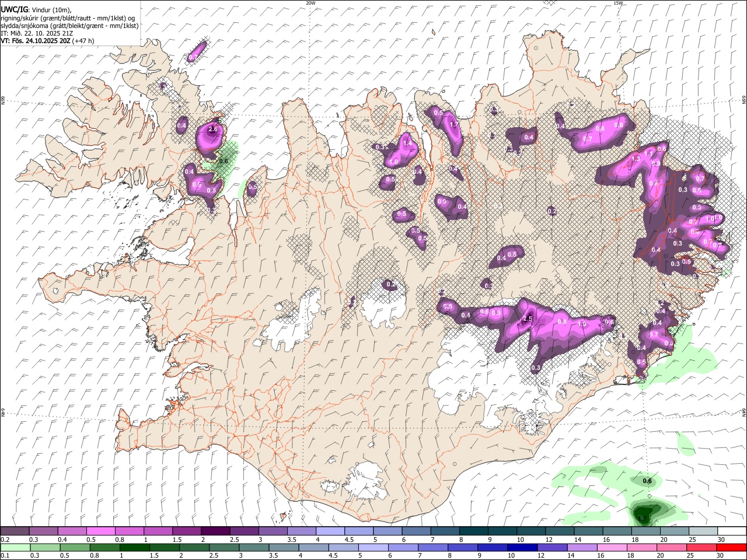The image size is (747, 560).
Task: Select the 'rigning/skúrir' legend description line
Action: pos(68,17)
